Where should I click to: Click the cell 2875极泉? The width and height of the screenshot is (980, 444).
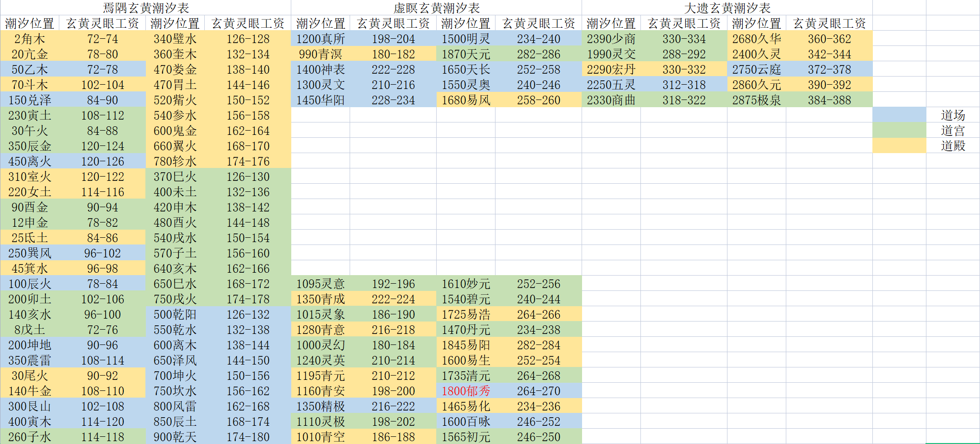point(757,100)
